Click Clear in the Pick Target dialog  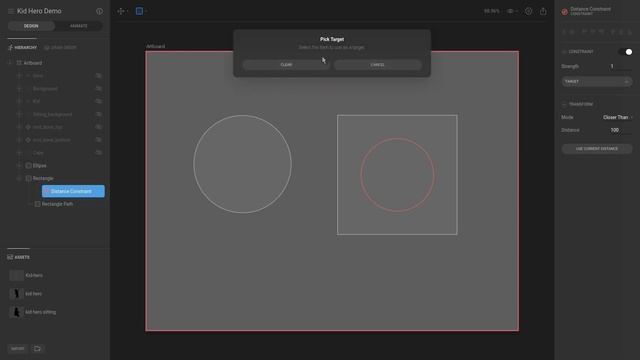tap(286, 65)
